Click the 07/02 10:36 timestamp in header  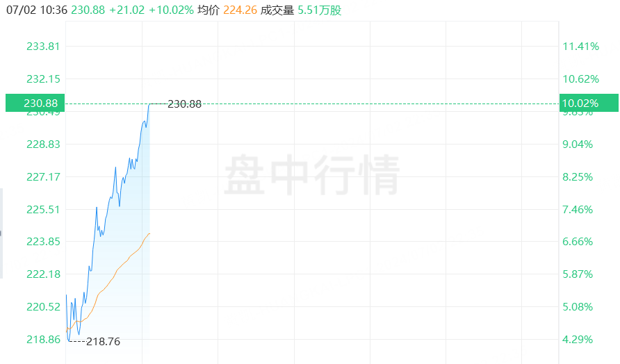coord(37,10)
